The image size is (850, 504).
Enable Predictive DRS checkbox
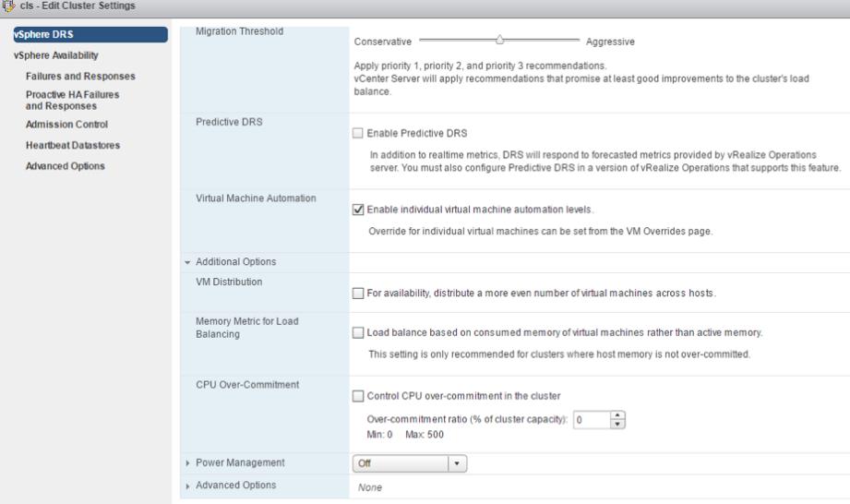(359, 133)
